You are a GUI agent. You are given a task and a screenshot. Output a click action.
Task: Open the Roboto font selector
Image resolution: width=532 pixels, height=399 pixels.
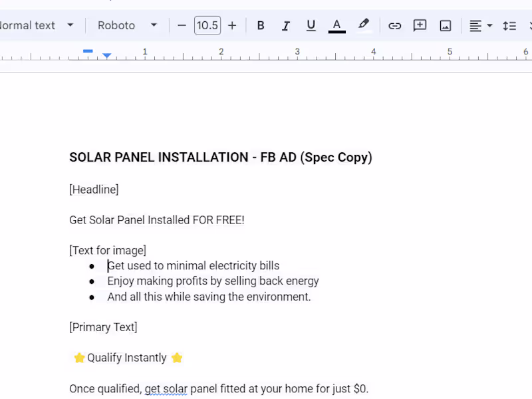(x=126, y=25)
